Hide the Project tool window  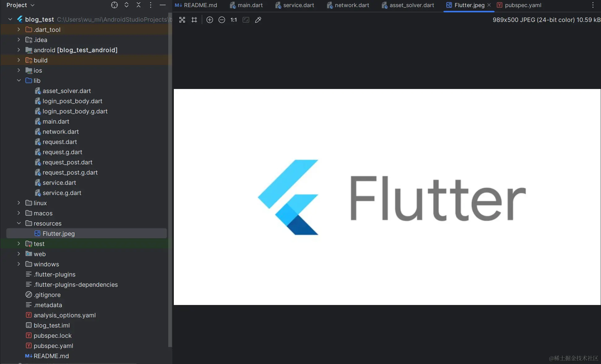tap(162, 5)
